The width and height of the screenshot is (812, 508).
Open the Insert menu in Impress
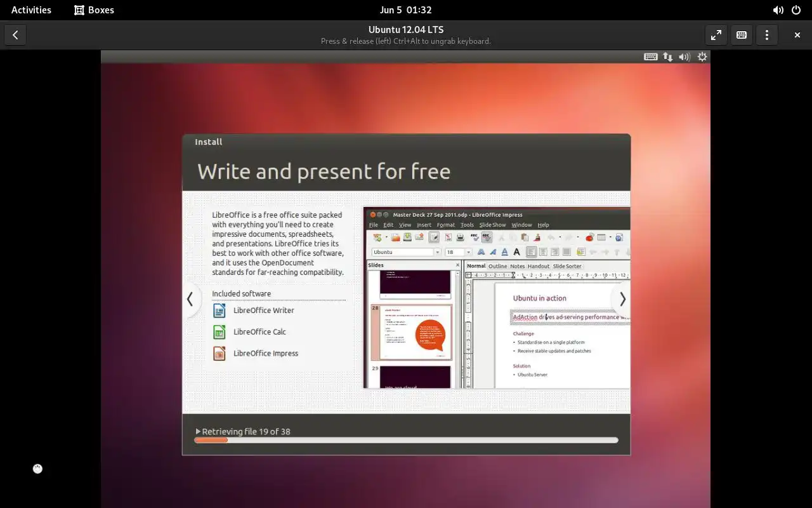(x=424, y=225)
